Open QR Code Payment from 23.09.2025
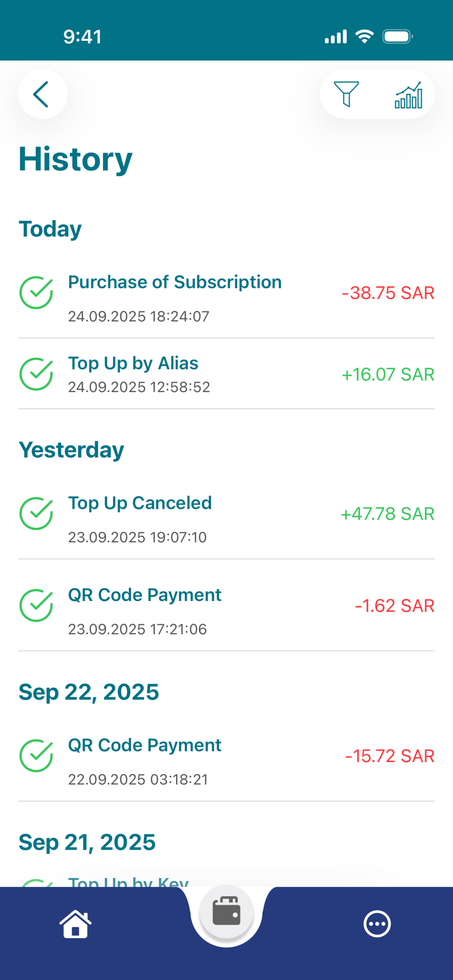The image size is (453, 980). [x=226, y=606]
